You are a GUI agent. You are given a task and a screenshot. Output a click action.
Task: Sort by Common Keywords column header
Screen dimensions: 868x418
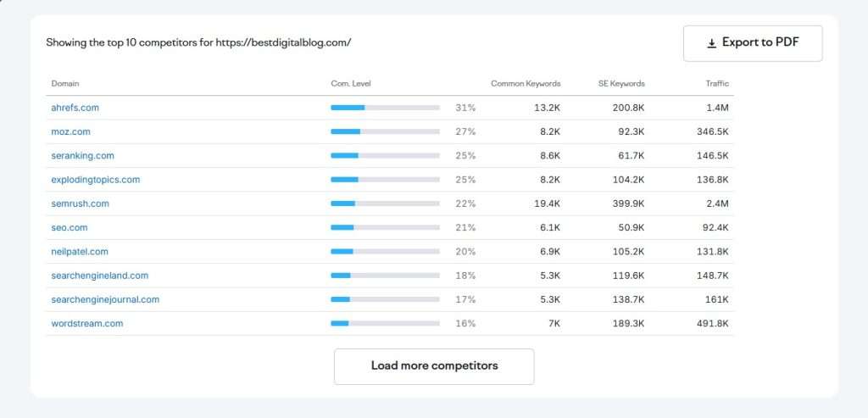coord(526,83)
